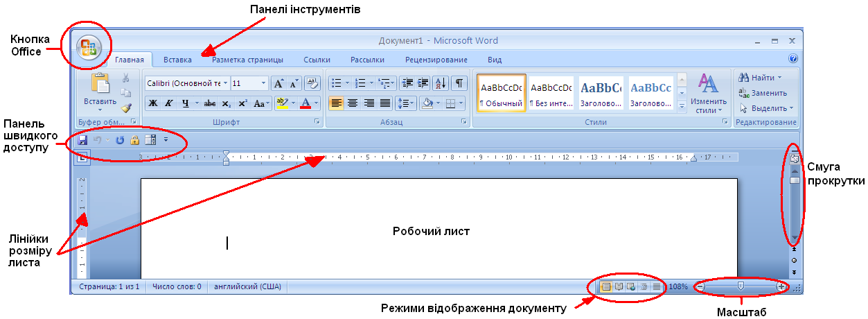The image size is (868, 319).
Task: Center align the paragraph
Action: [x=353, y=103]
